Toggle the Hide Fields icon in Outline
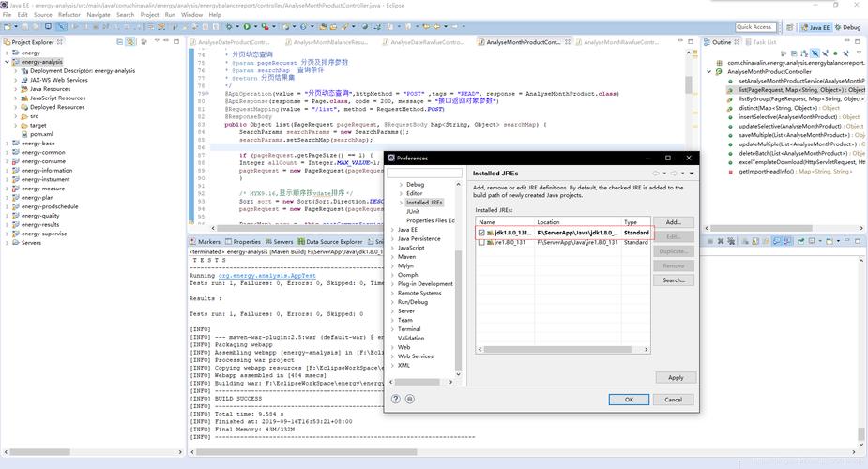Screen dimensions: 868x469 815,53
